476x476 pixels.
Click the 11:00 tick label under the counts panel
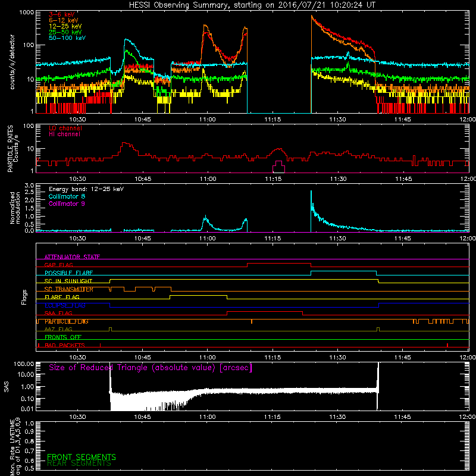point(208,120)
